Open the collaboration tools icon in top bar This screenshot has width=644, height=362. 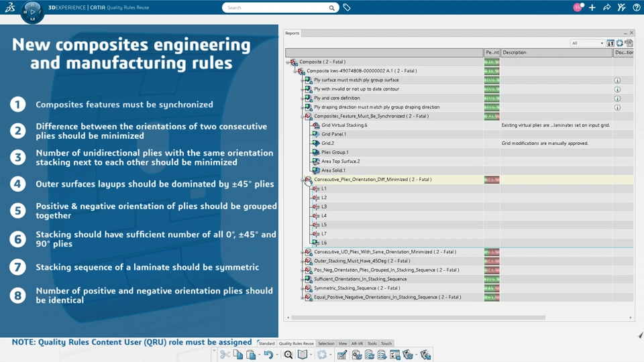click(621, 7)
